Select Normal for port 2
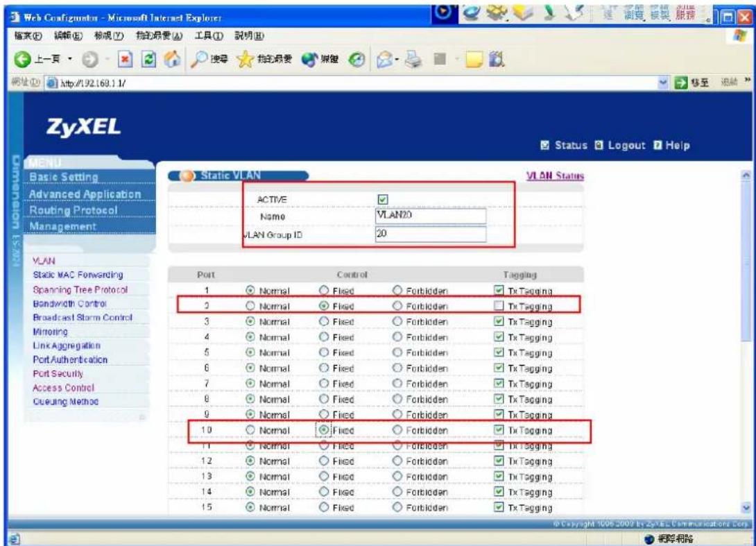 tap(250, 306)
